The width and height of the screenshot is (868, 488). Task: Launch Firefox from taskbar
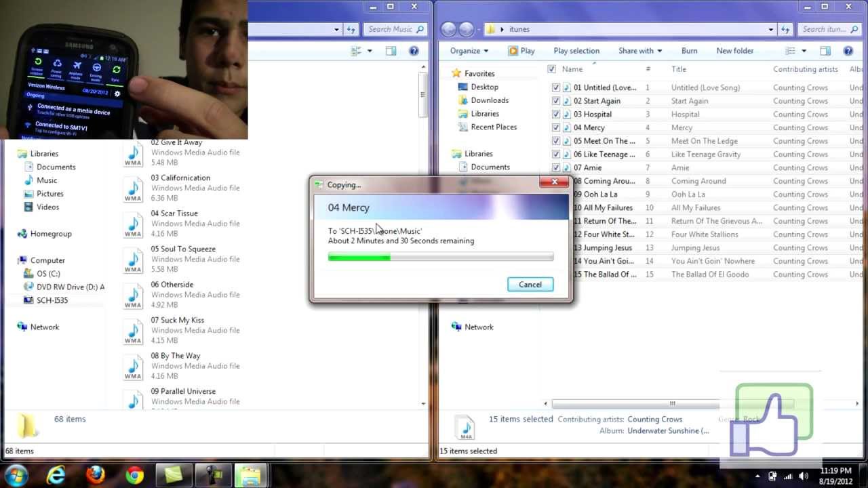pos(96,476)
